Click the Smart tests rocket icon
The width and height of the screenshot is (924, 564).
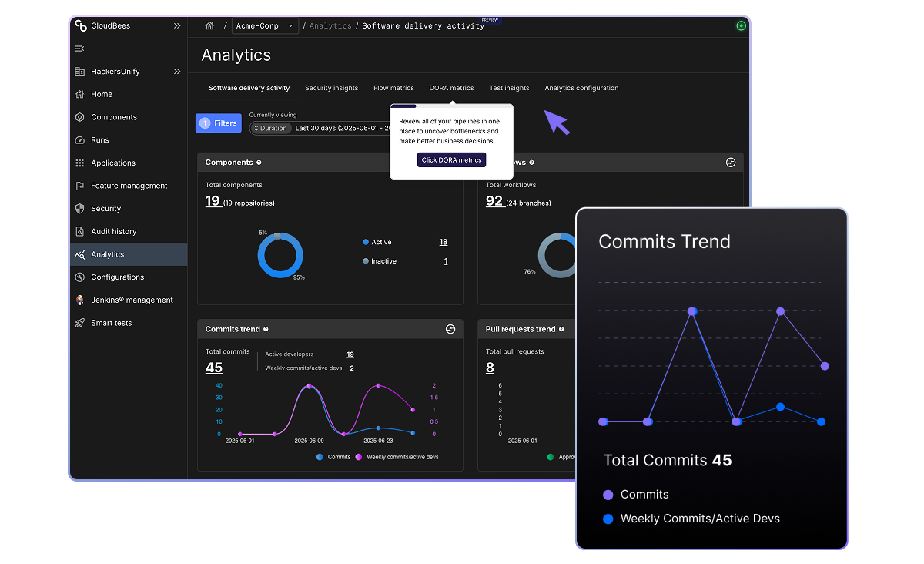[79, 323]
